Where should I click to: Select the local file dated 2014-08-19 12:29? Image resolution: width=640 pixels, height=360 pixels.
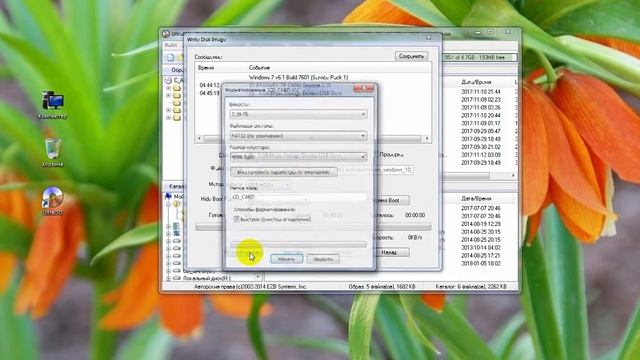pyautogui.click(x=481, y=224)
